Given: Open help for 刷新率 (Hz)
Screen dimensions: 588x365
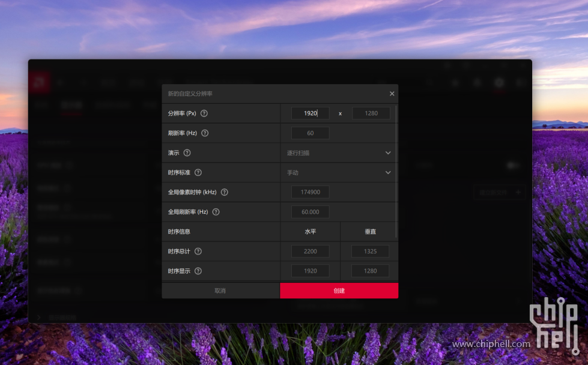Looking at the screenshot, I should (205, 133).
